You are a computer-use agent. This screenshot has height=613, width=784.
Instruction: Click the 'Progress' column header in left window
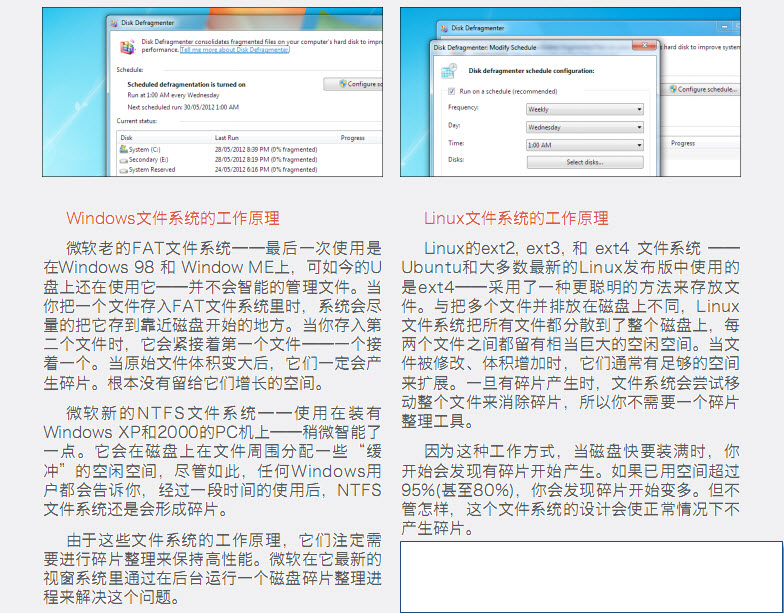click(x=352, y=138)
